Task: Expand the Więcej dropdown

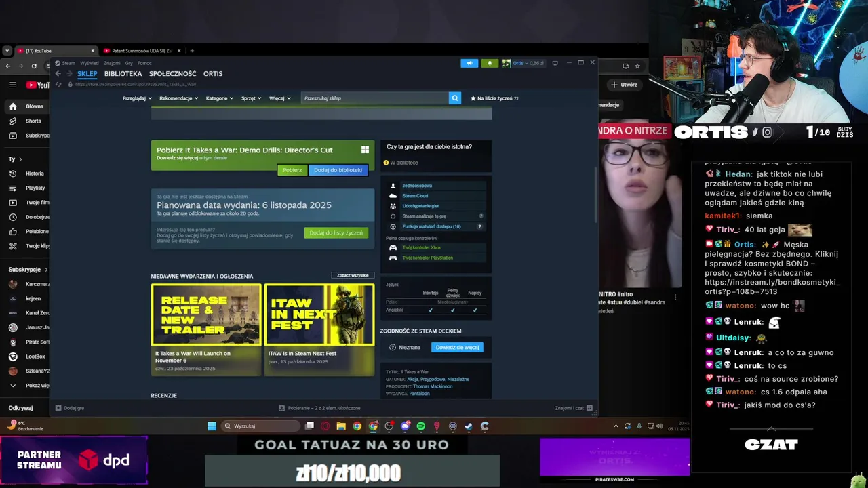Action: (280, 98)
